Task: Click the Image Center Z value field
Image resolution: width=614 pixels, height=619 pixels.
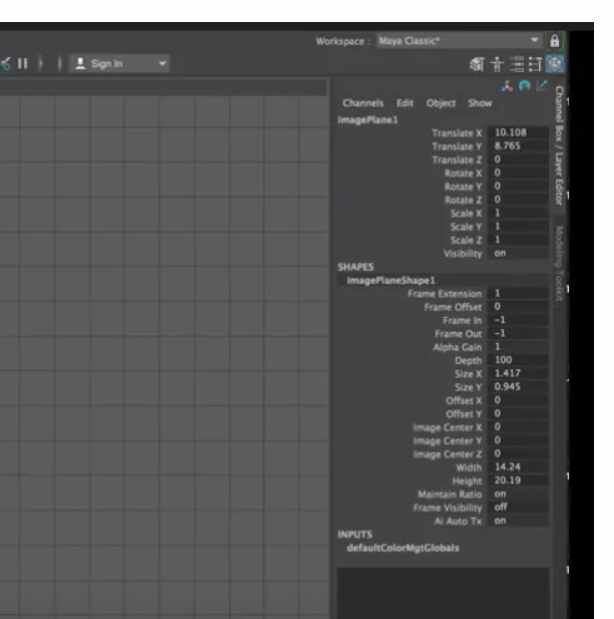Action: (518, 454)
